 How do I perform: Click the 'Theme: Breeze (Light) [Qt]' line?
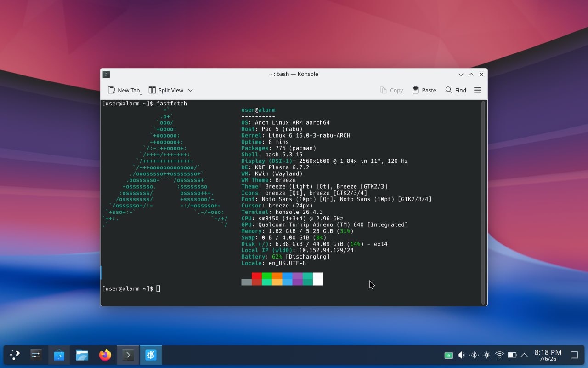tap(314, 187)
